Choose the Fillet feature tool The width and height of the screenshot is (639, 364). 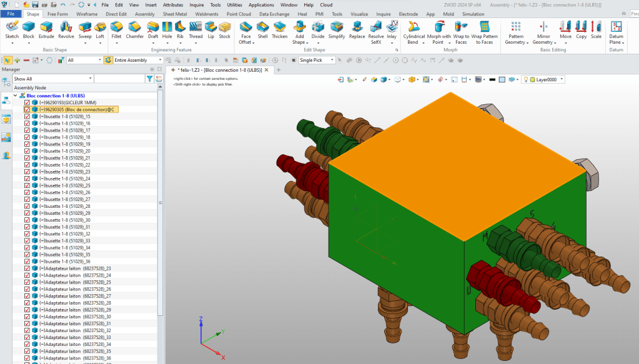point(116,29)
